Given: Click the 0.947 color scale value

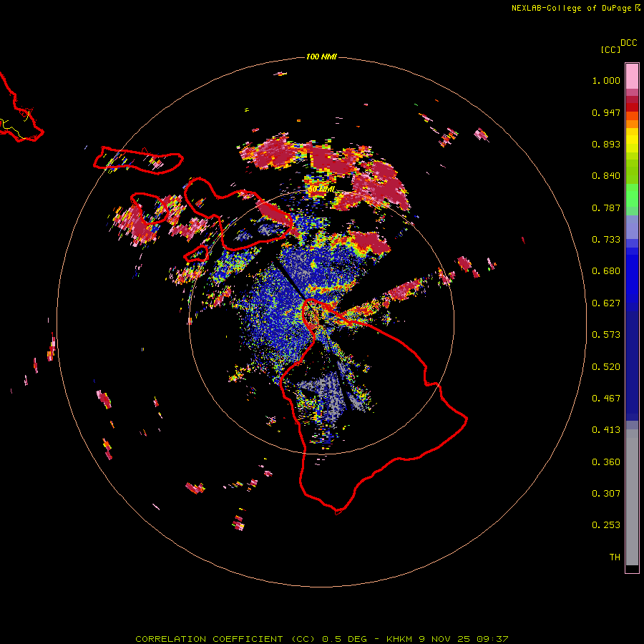Looking at the screenshot, I should pos(606,112).
